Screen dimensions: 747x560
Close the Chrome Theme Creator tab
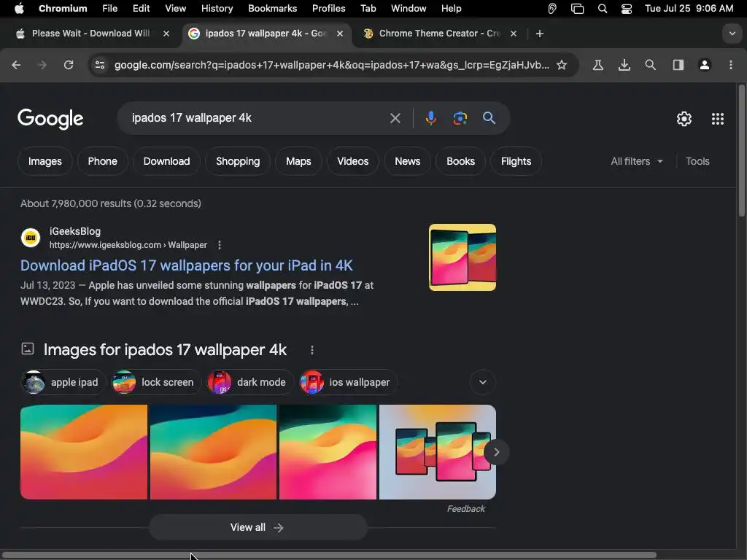(513, 34)
